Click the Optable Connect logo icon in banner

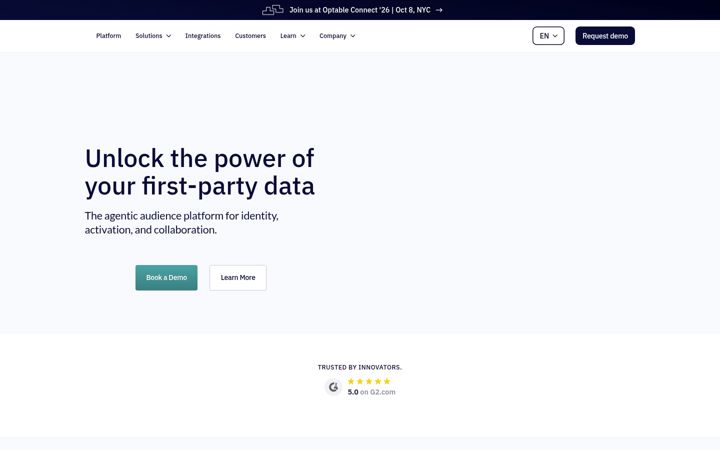[x=273, y=10]
